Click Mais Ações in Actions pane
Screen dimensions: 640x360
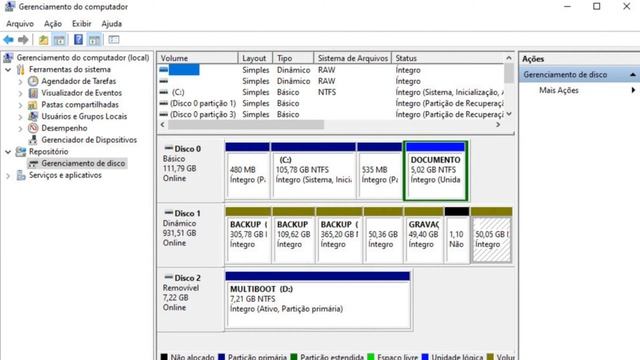(559, 90)
